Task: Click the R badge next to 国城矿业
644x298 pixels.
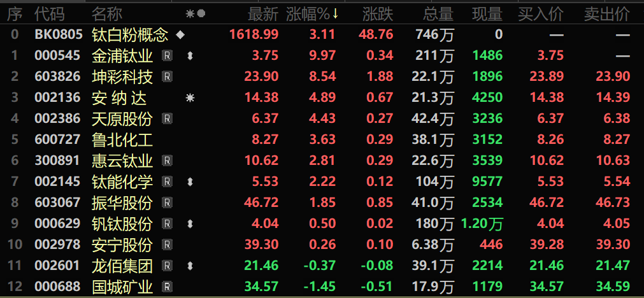Action: [167, 287]
